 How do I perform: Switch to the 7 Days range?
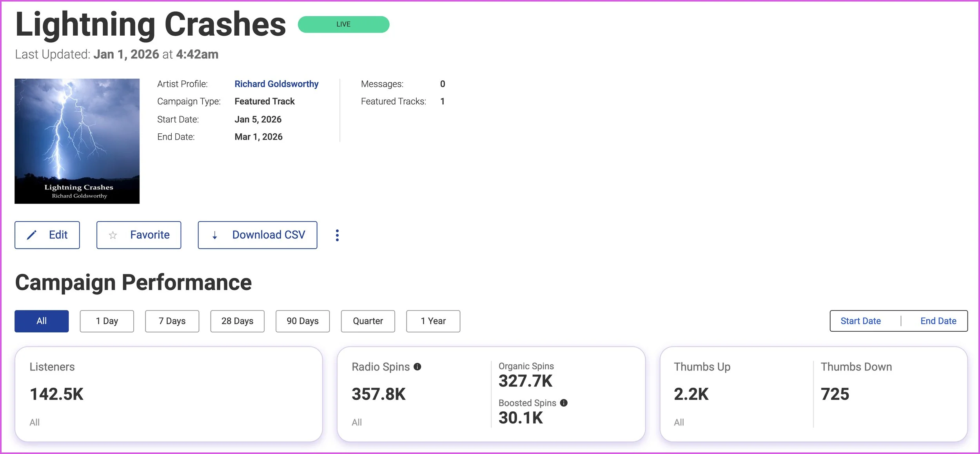[x=172, y=321]
